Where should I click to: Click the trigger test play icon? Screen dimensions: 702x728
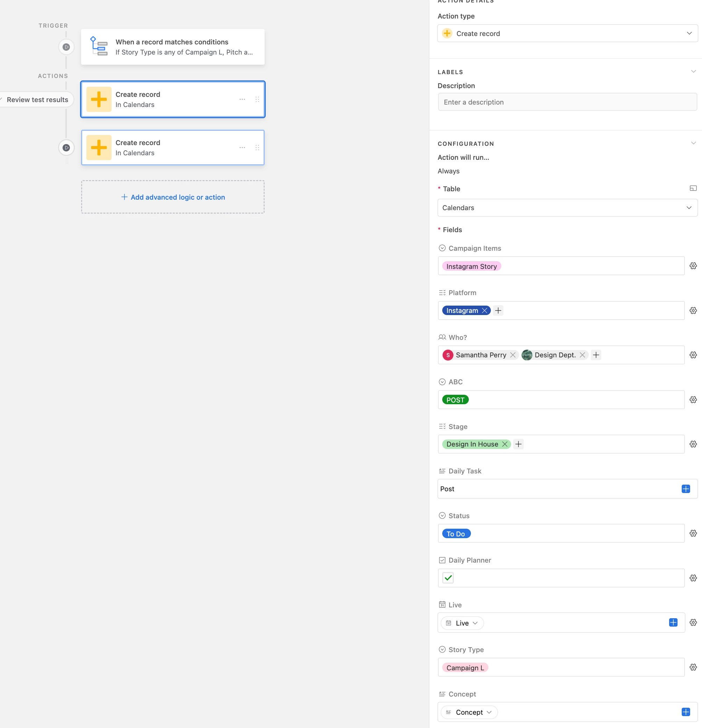pos(66,47)
